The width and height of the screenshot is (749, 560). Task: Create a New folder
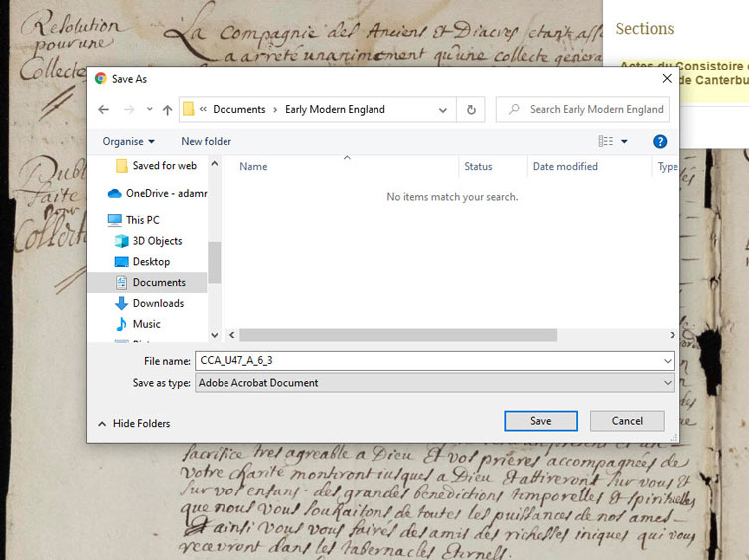coord(206,141)
